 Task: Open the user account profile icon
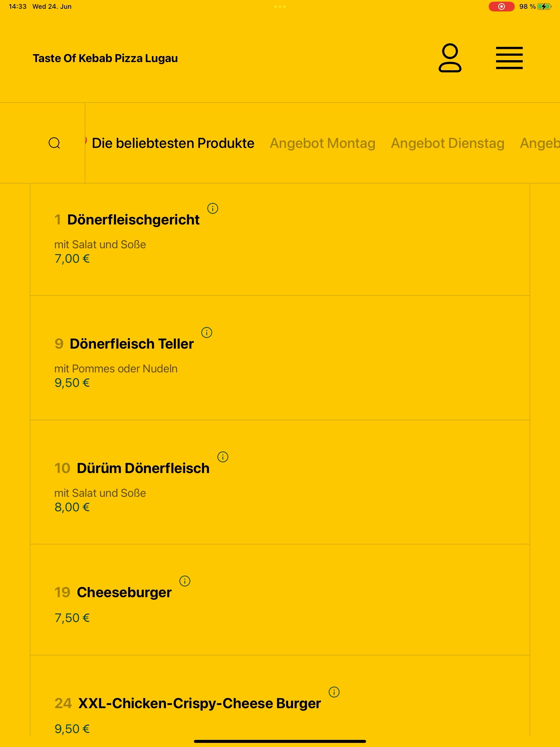tap(450, 58)
